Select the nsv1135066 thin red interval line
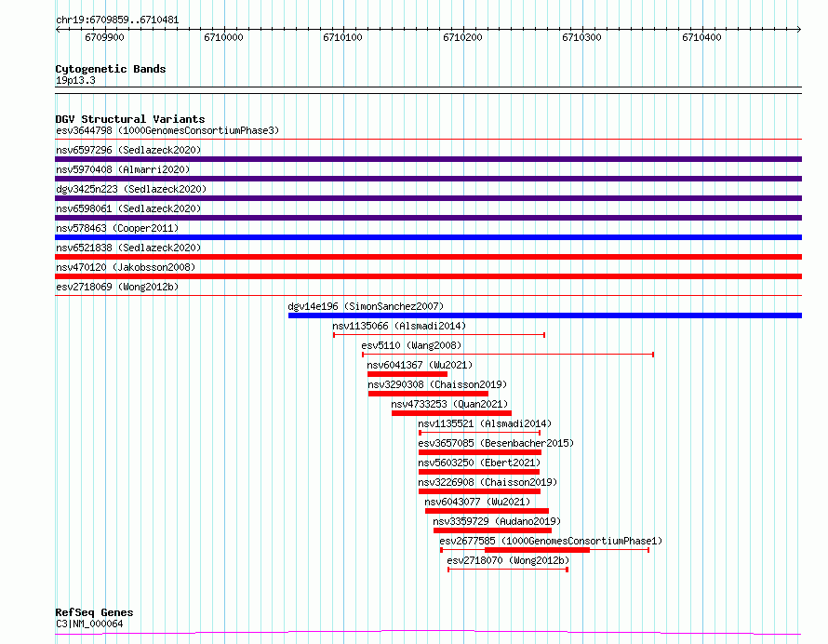Viewport: 828px width, 644px height. (439, 335)
